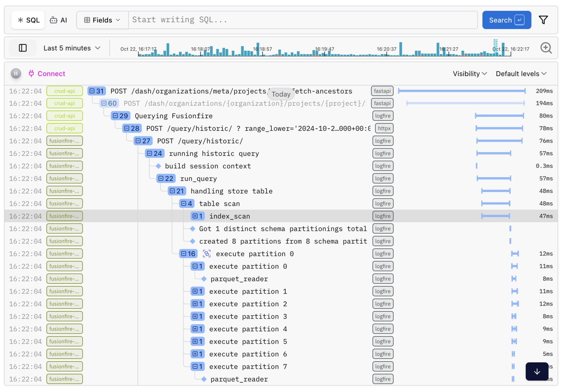Image resolution: width=569 pixels, height=392 pixels.
Task: Toggle the sidebar panel icon
Action: pos(23,48)
